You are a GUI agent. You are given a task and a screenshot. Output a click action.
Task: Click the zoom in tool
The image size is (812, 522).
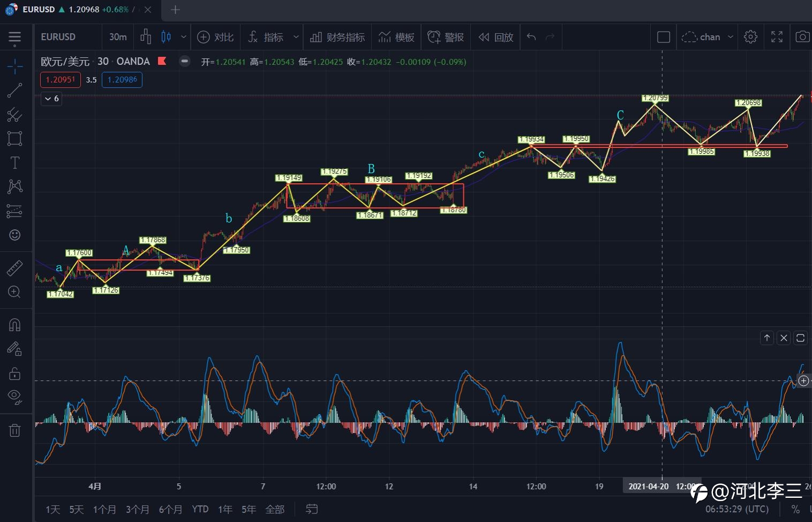coord(14,292)
